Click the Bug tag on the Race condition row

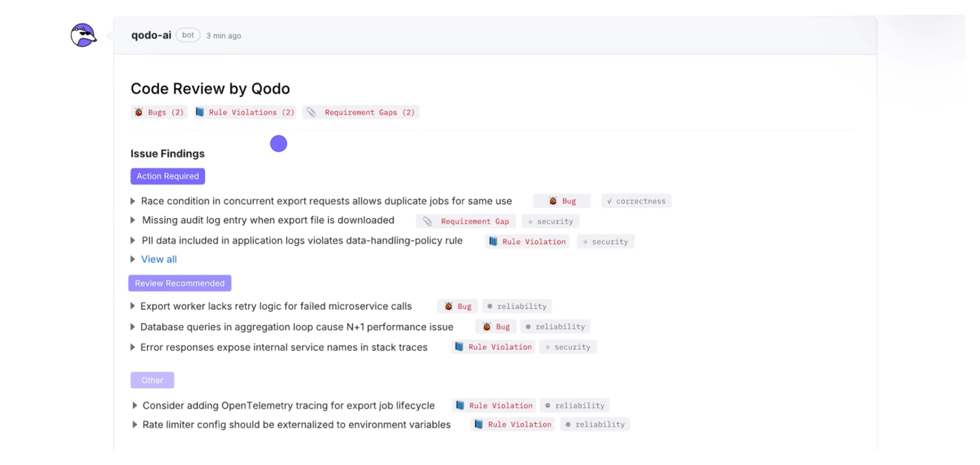[x=562, y=201]
